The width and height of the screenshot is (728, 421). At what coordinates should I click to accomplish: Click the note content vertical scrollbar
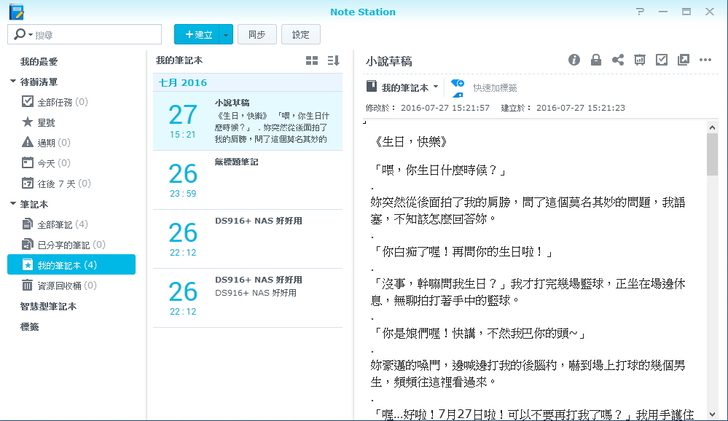click(712, 155)
